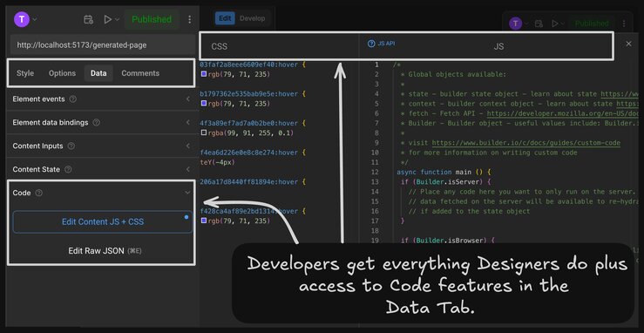Image resolution: width=644 pixels, height=333 pixels.
Task: Click play icon in dimmed top-right toolbar
Action: tap(555, 24)
